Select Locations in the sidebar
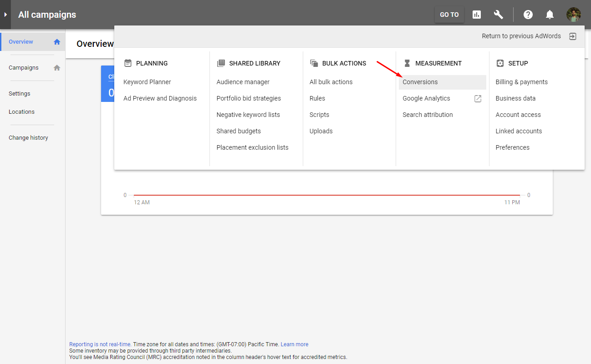The image size is (591, 364). 21,112
